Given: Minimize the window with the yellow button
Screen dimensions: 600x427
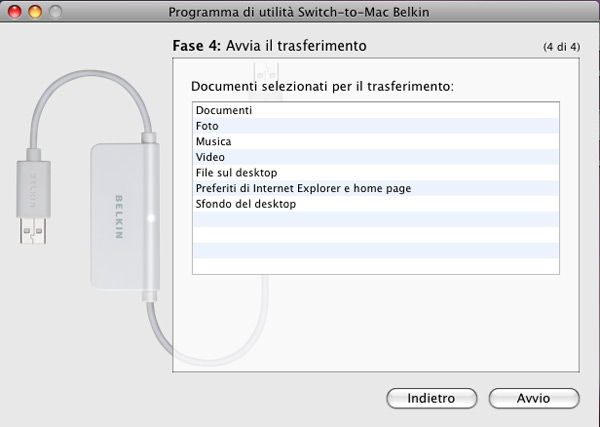Looking at the screenshot, I should (33, 11).
